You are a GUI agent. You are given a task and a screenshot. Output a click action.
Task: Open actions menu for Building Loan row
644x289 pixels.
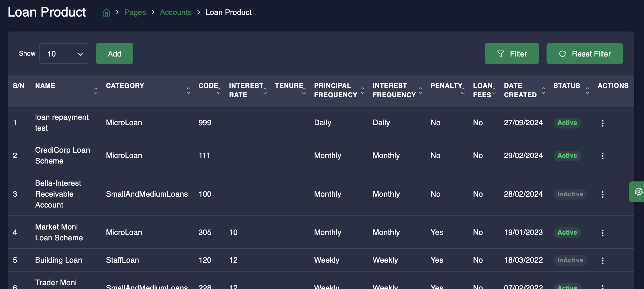tap(602, 260)
